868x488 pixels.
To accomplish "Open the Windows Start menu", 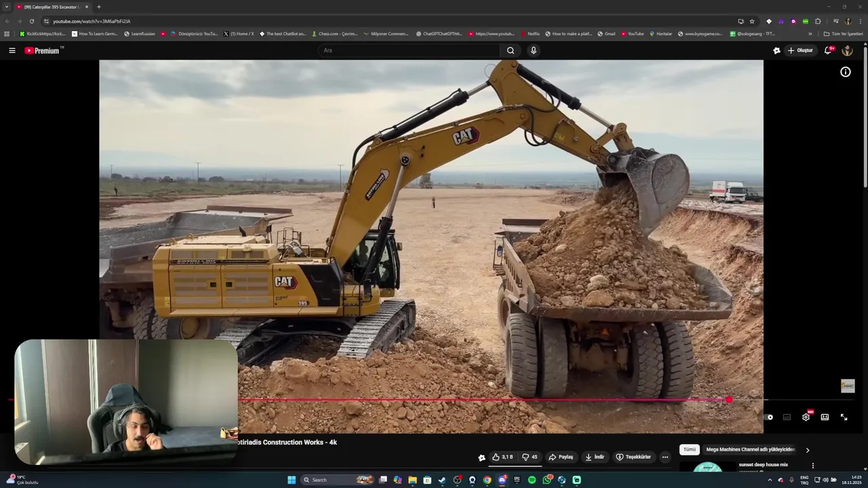I will tap(292, 480).
